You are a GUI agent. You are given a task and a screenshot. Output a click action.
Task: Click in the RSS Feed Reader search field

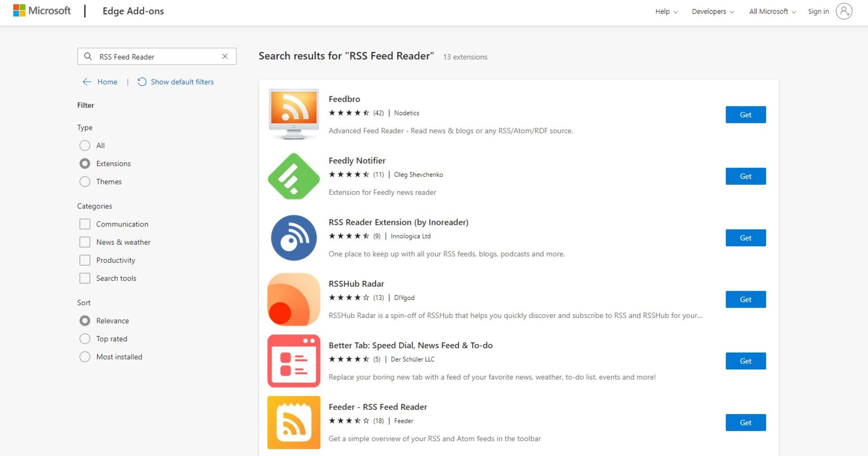[156, 56]
